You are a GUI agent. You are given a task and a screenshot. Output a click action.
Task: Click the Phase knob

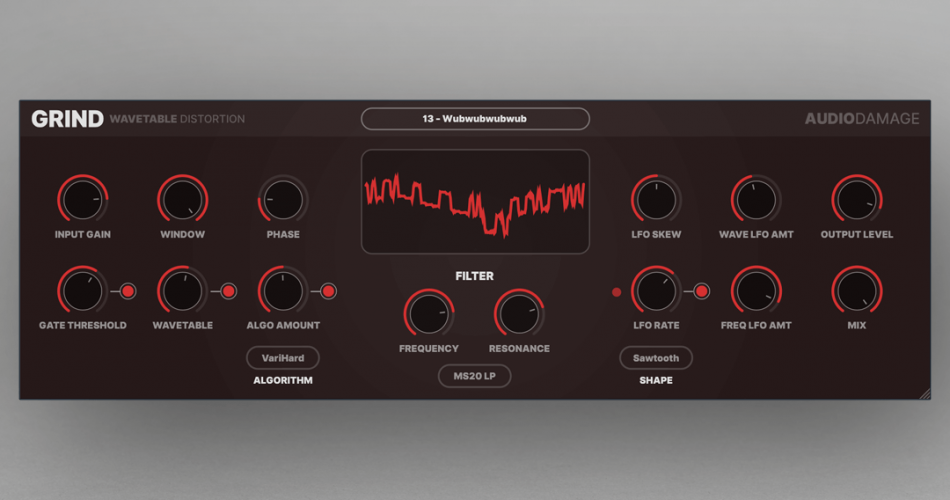click(x=283, y=199)
